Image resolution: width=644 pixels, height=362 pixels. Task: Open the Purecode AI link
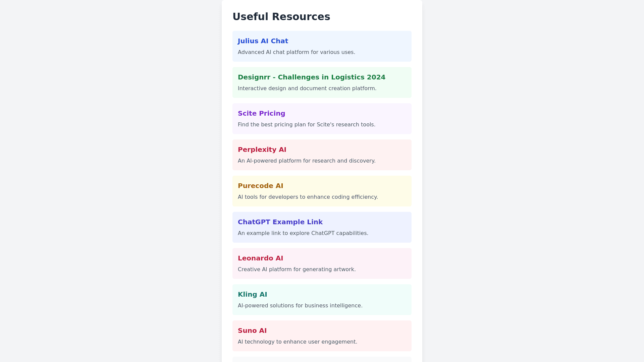(260, 186)
